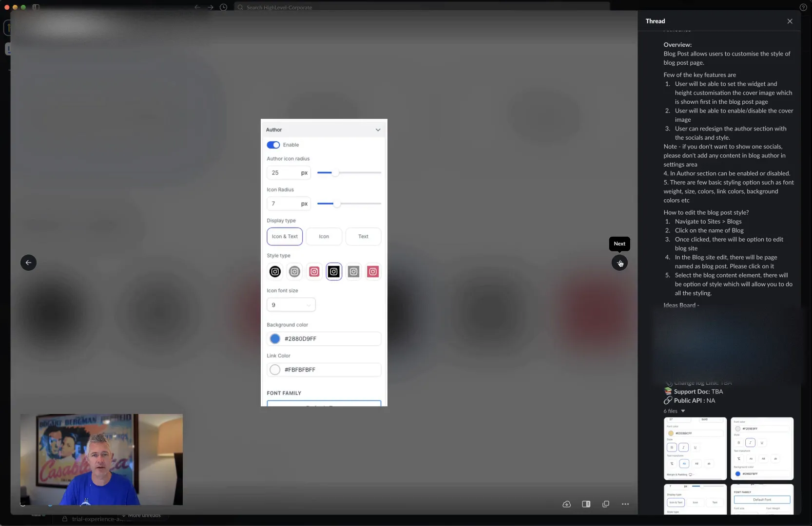The image size is (812, 526).
Task: Open the Icon font size dropdown
Action: coord(291,305)
